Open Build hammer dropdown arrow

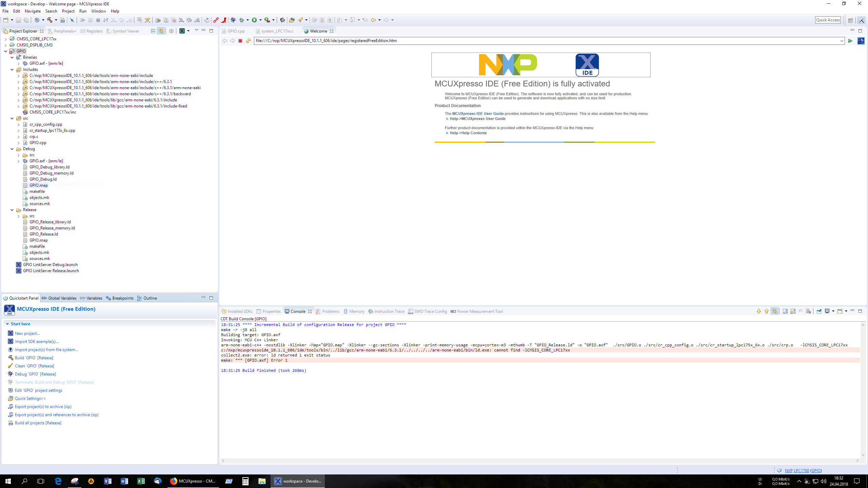56,20
